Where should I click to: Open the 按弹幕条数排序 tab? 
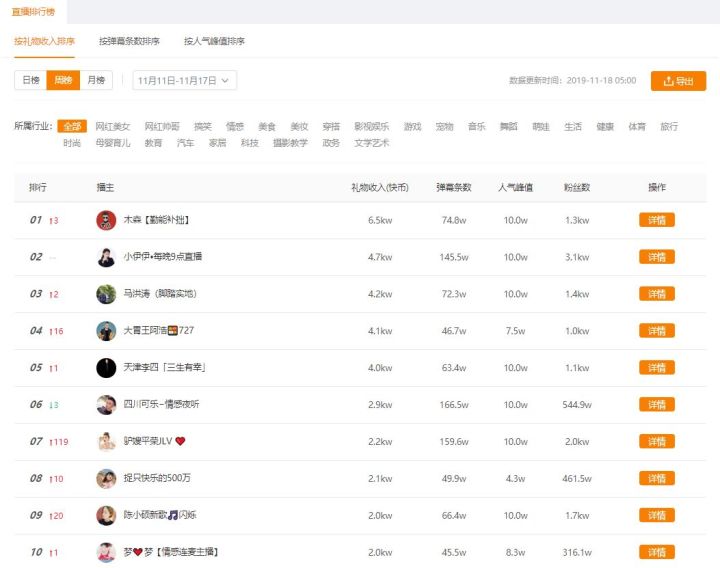(129, 41)
